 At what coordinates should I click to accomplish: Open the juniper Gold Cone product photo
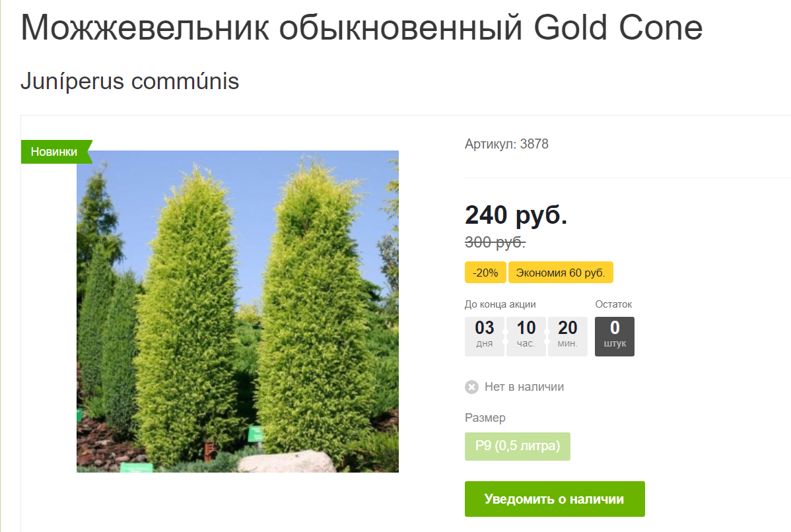238,311
